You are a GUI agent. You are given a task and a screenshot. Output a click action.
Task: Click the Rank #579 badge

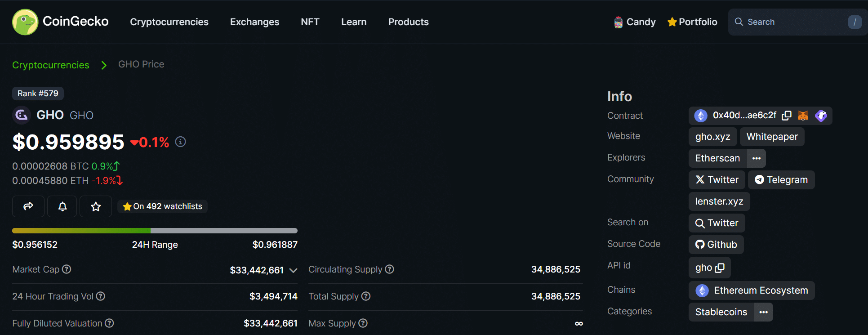pos(38,94)
